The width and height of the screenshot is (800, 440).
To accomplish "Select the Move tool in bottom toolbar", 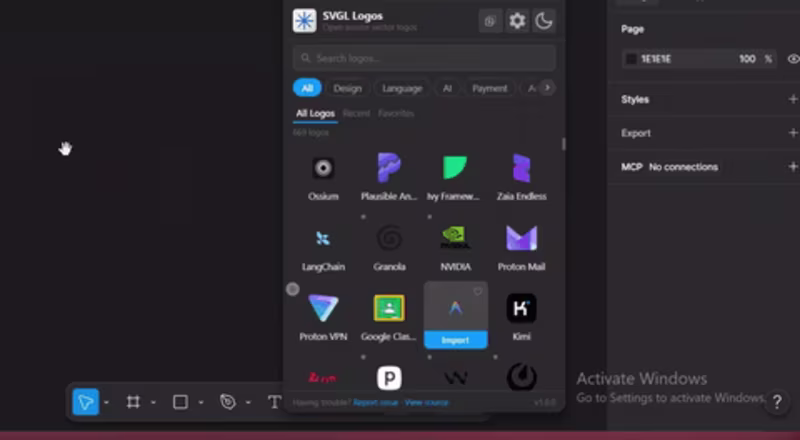I will [x=85, y=402].
